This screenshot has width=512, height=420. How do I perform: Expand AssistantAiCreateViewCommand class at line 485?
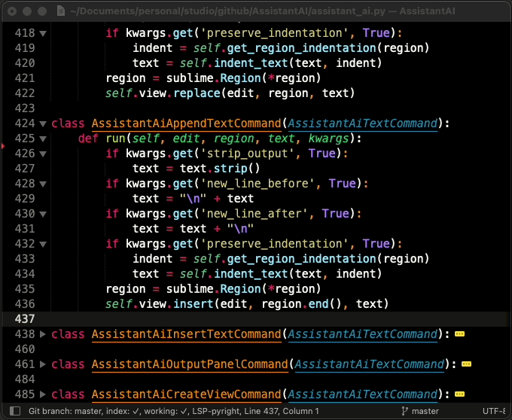coord(43,394)
